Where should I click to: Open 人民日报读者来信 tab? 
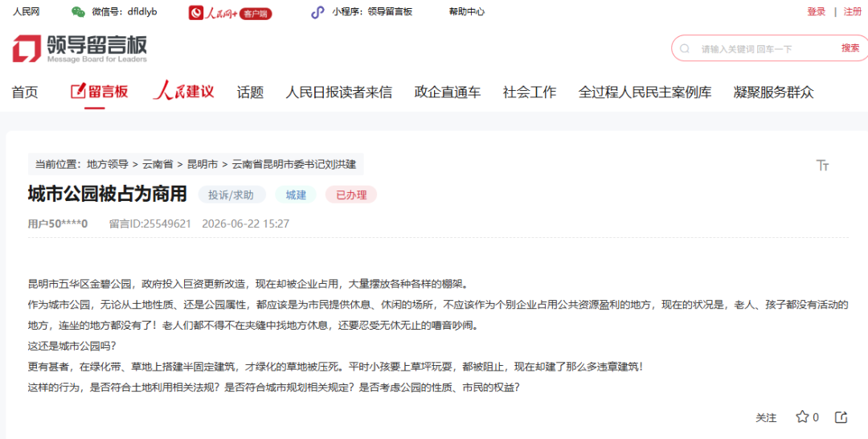coord(339,92)
